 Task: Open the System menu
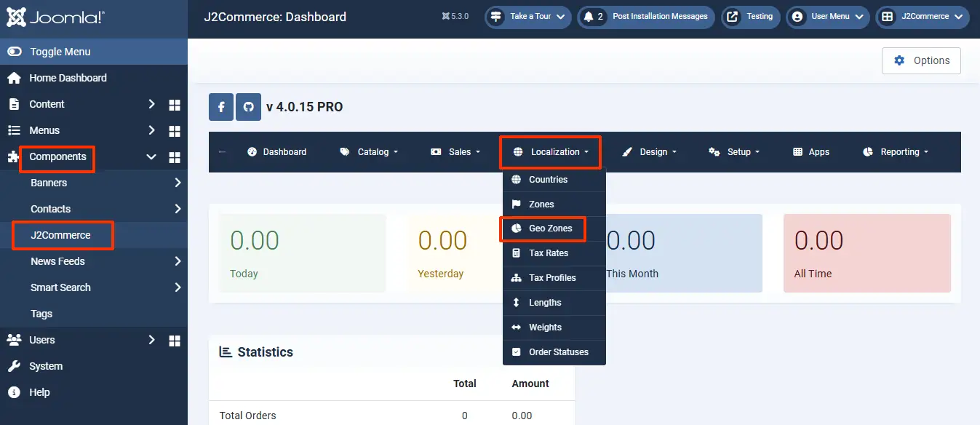pyautogui.click(x=46, y=366)
